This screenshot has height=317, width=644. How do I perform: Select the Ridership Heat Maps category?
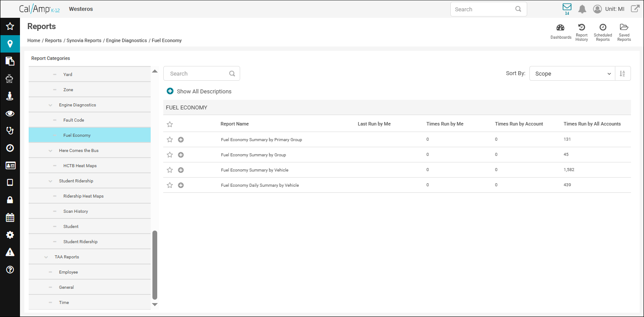[x=89, y=196]
